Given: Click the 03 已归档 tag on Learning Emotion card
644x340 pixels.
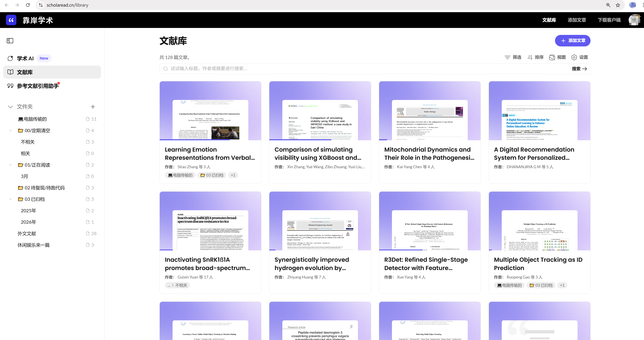Looking at the screenshot, I should coord(212,175).
